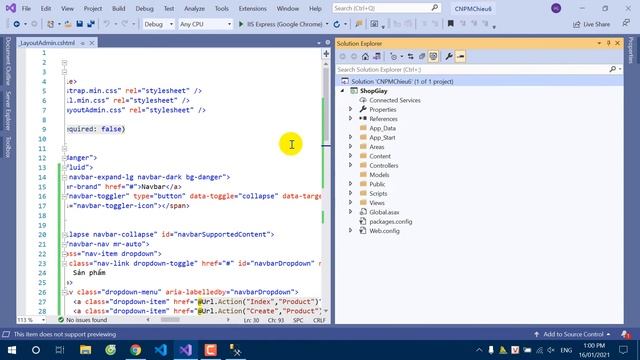Split the editor using the plus icon
Viewport: 640px width, 360px height.
pyautogui.click(x=326, y=53)
